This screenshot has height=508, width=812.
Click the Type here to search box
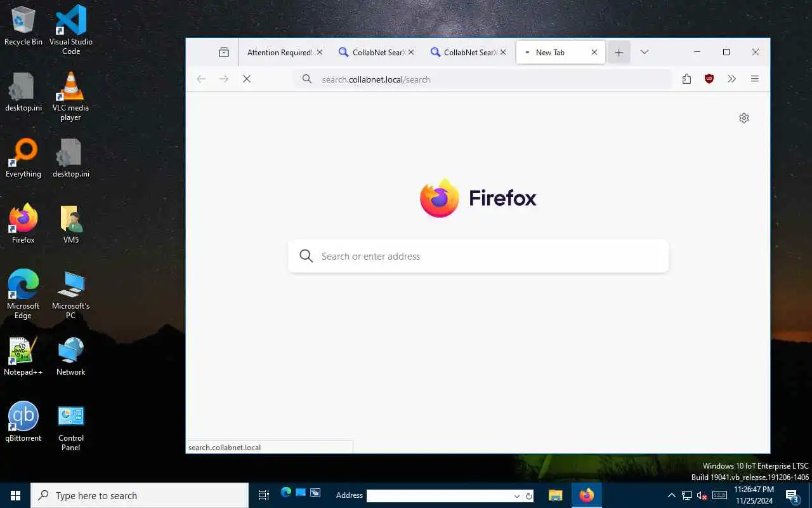pyautogui.click(x=140, y=495)
